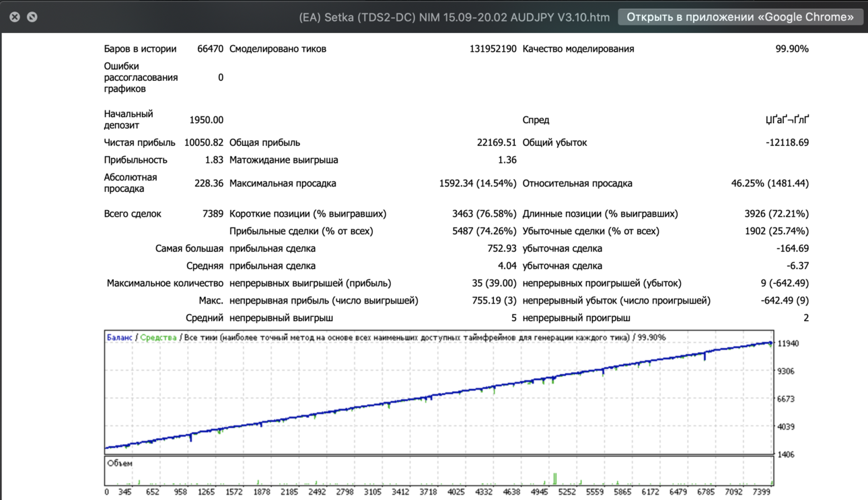Expand the preview to full screen
This screenshot has width=868, height=500.
tap(32, 17)
